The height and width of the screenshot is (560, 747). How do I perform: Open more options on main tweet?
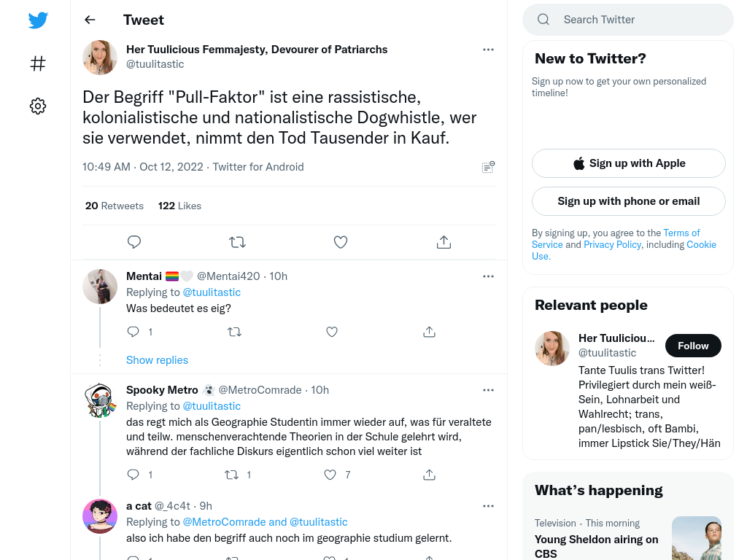[x=488, y=50]
